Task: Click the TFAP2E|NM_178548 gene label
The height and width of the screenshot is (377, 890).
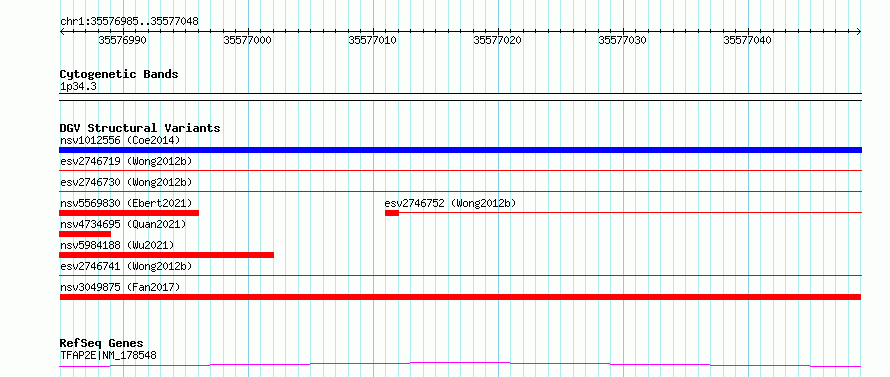Action: (x=108, y=355)
